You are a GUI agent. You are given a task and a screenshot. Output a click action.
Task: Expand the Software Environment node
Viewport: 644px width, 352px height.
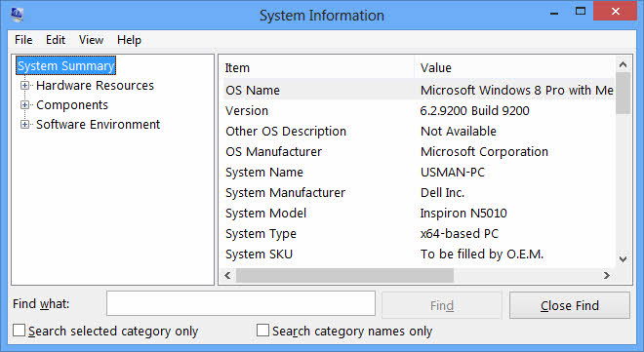pyautogui.click(x=24, y=124)
